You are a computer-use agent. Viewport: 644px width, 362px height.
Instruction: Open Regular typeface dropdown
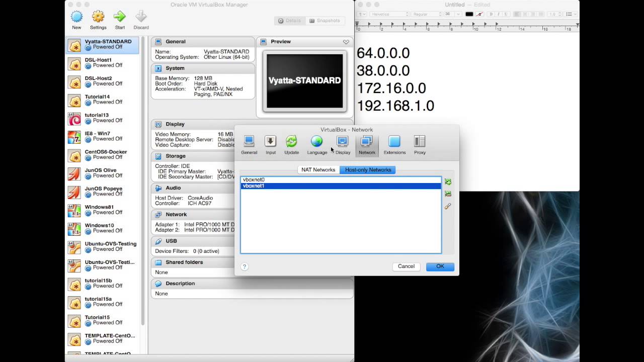pos(427,14)
